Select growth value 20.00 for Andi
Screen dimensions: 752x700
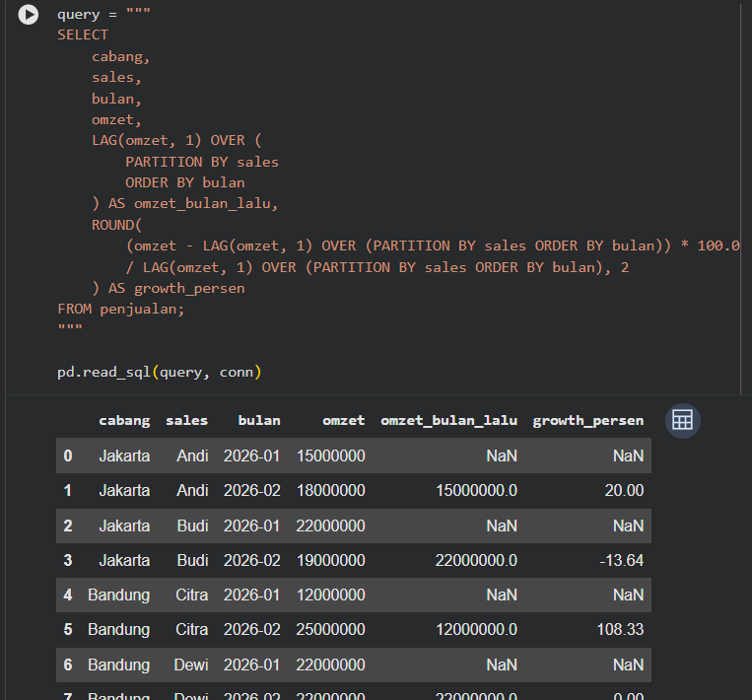tap(624, 490)
